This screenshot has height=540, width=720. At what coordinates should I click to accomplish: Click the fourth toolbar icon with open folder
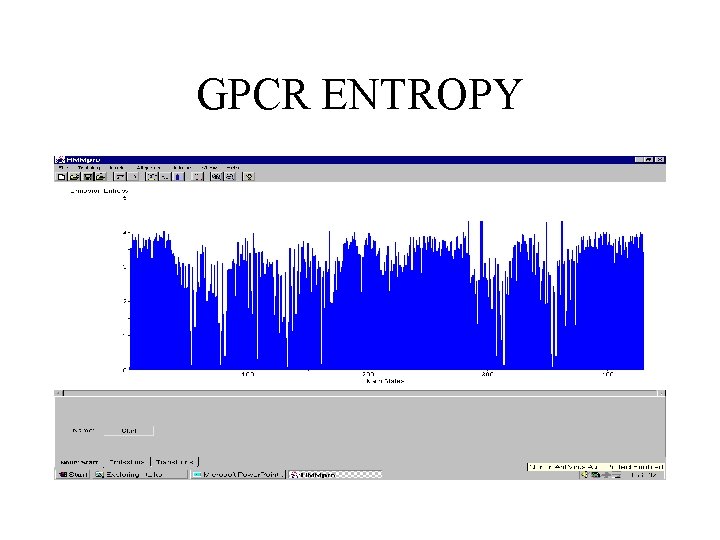101,176
